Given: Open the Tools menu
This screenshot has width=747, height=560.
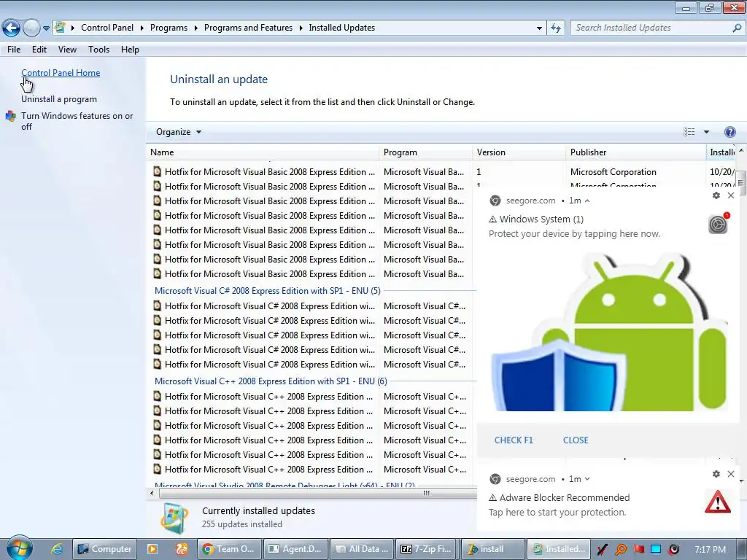Looking at the screenshot, I should pos(98,50).
